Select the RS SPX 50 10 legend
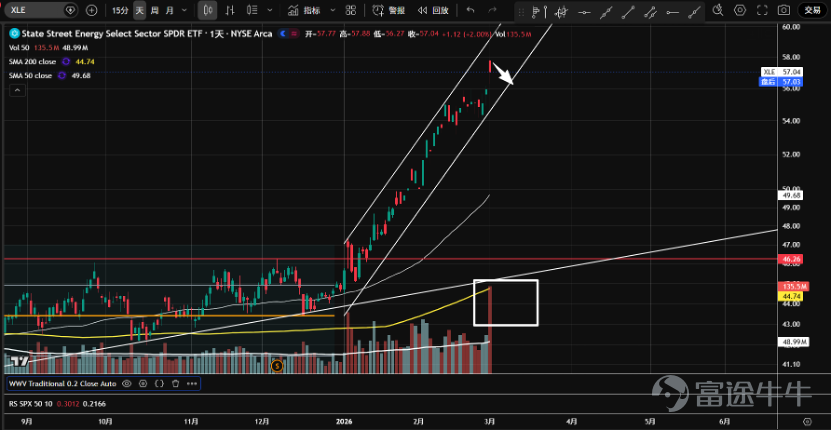The height and width of the screenshot is (430, 832). click(31, 404)
